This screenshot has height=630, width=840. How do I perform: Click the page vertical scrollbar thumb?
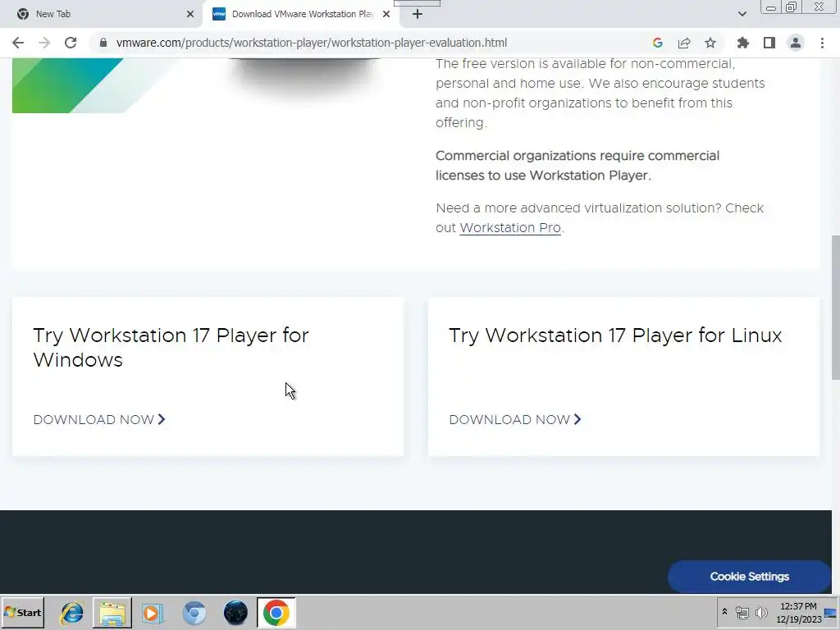835,307
